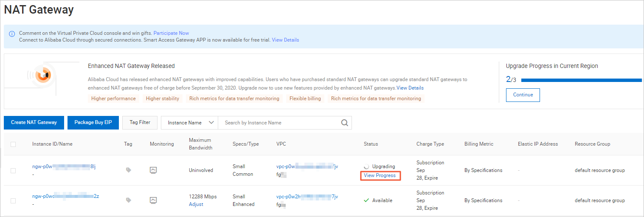Click the Small Enhanced specs cell
644x217 pixels.
pos(244,200)
